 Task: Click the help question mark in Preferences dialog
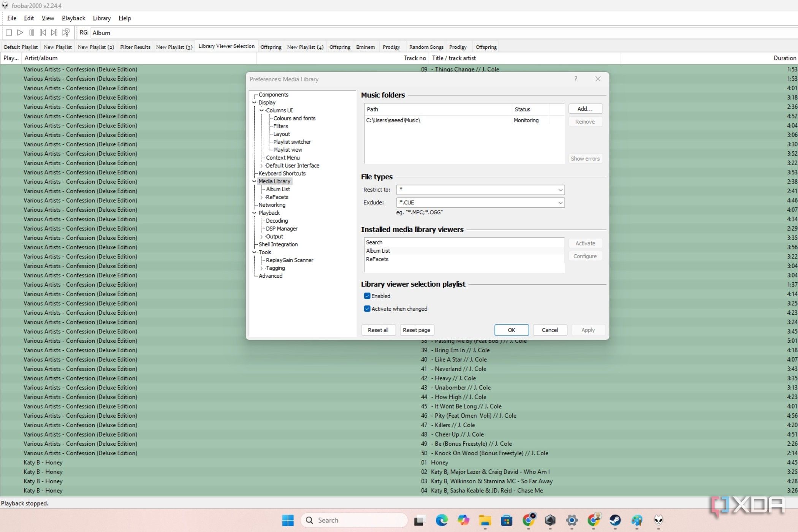click(x=576, y=79)
